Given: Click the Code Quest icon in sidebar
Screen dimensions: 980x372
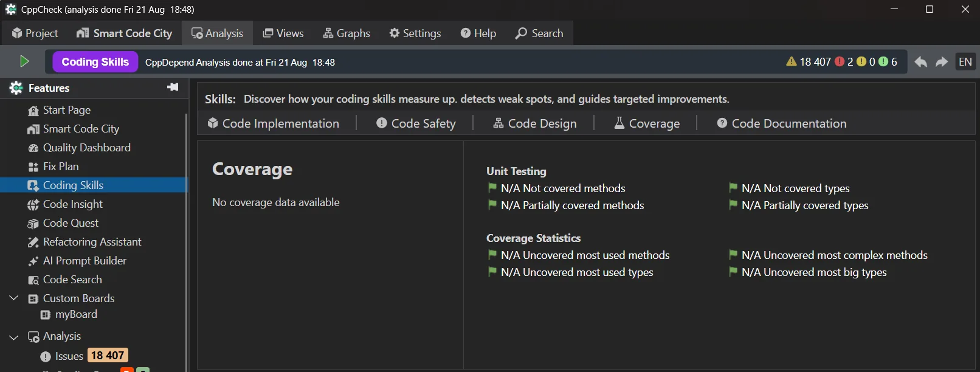Looking at the screenshot, I should point(33,224).
